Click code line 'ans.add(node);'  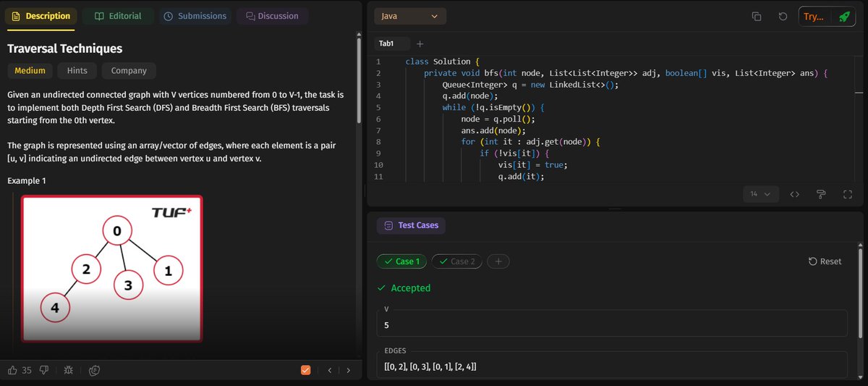tap(493, 130)
